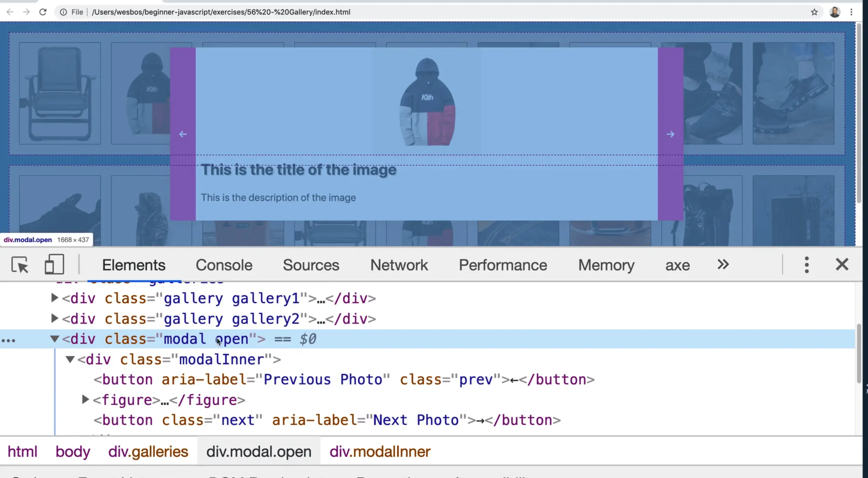Toggle the device toolbar icon
This screenshot has width=868, height=478.
pos(54,265)
